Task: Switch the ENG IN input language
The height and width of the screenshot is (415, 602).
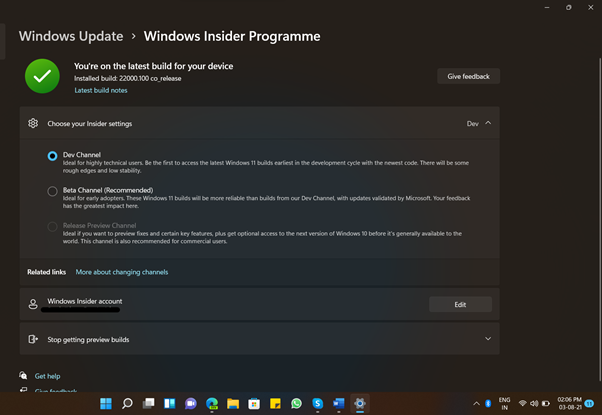Action: click(504, 403)
